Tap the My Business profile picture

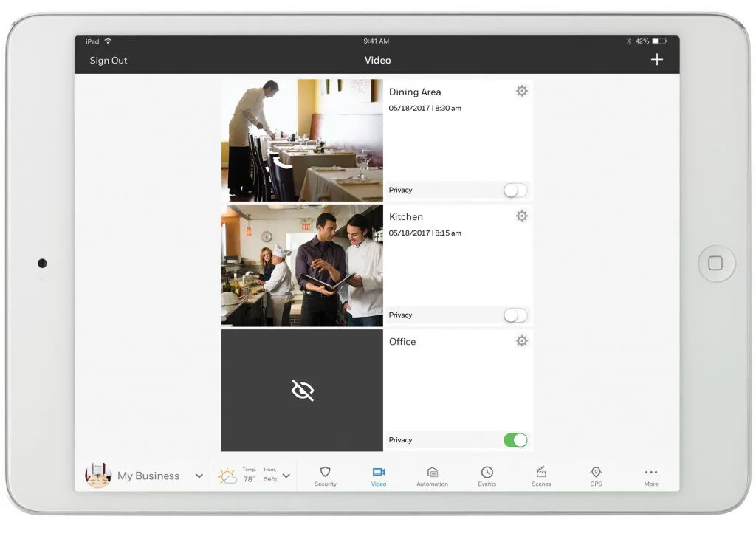click(98, 476)
